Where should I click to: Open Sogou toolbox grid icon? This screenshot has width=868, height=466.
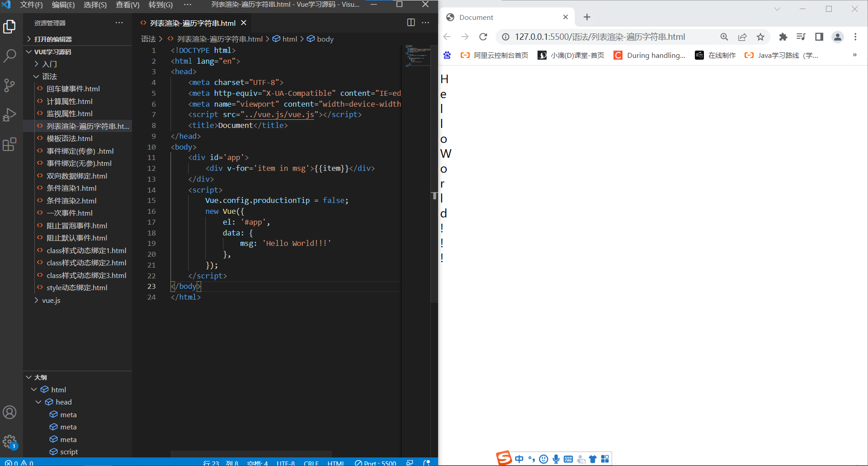point(605,459)
